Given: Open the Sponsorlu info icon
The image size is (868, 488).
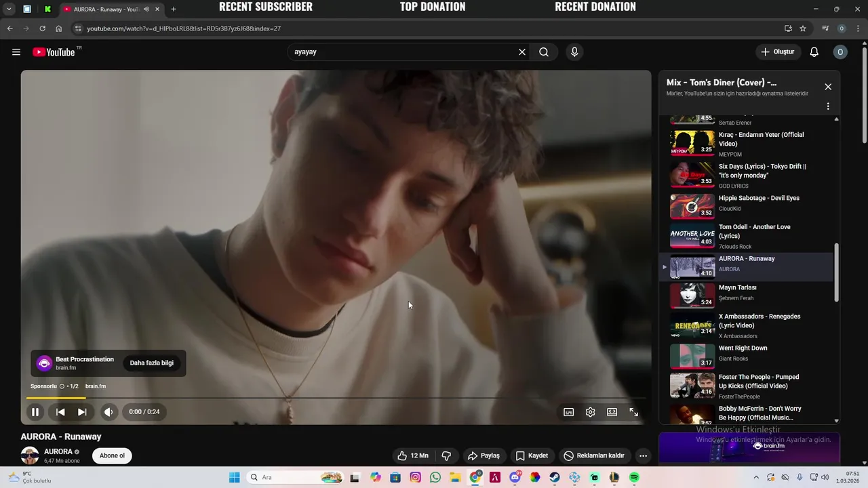Looking at the screenshot, I should click(62, 386).
